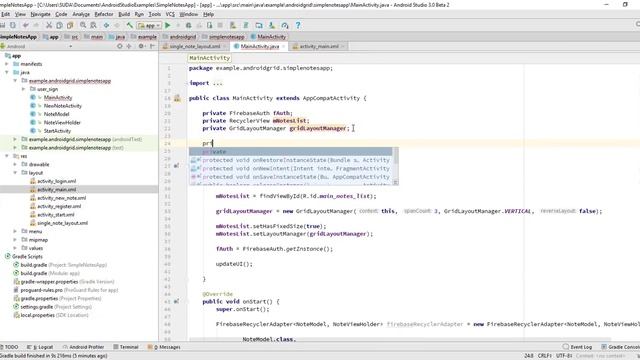Open the app run configuration dropdown

[149, 25]
